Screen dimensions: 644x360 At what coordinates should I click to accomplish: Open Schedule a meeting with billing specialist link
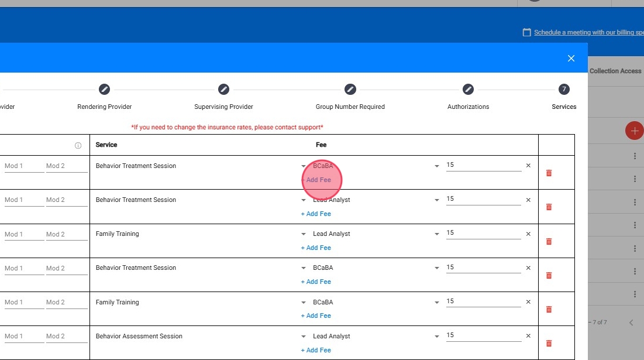pos(588,32)
